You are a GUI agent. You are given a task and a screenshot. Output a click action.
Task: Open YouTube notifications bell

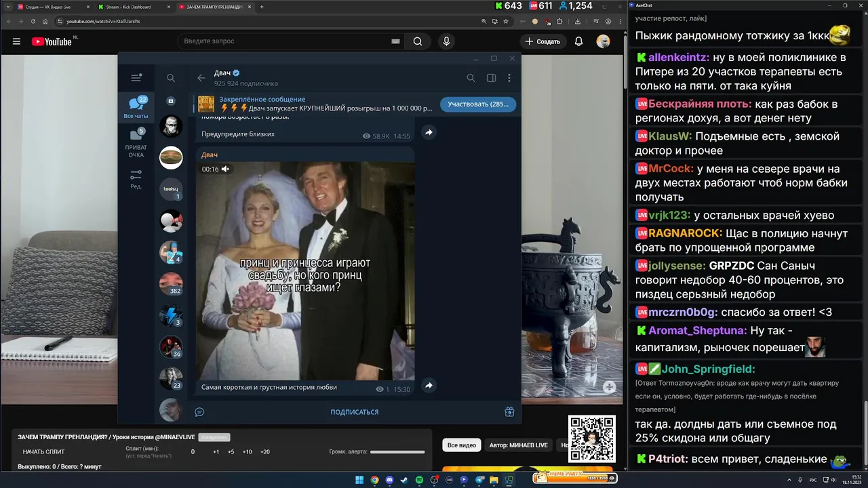tap(578, 41)
